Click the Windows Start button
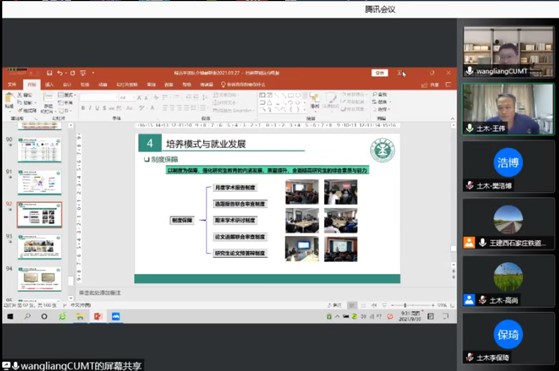Image resolution: width=559 pixels, height=371 pixels. (x=10, y=316)
